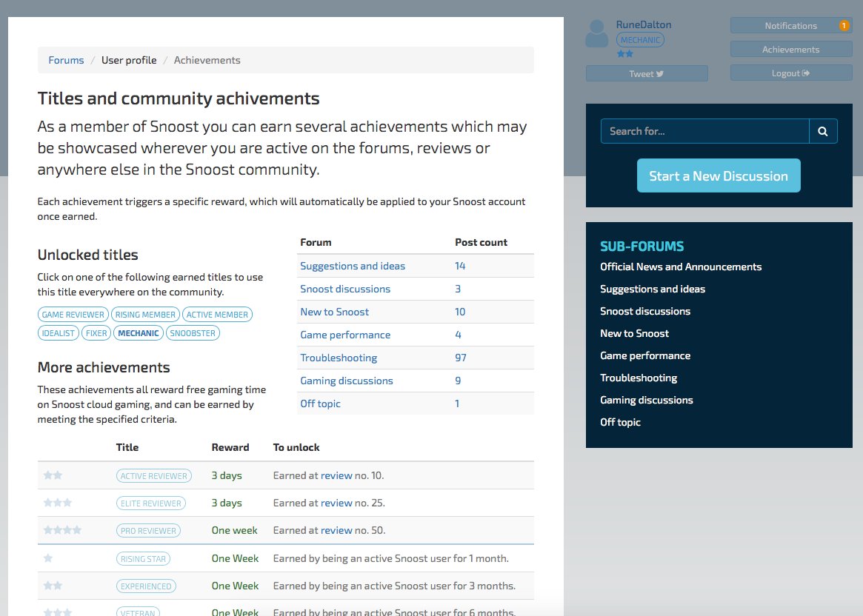Click the Reward column header

click(230, 448)
